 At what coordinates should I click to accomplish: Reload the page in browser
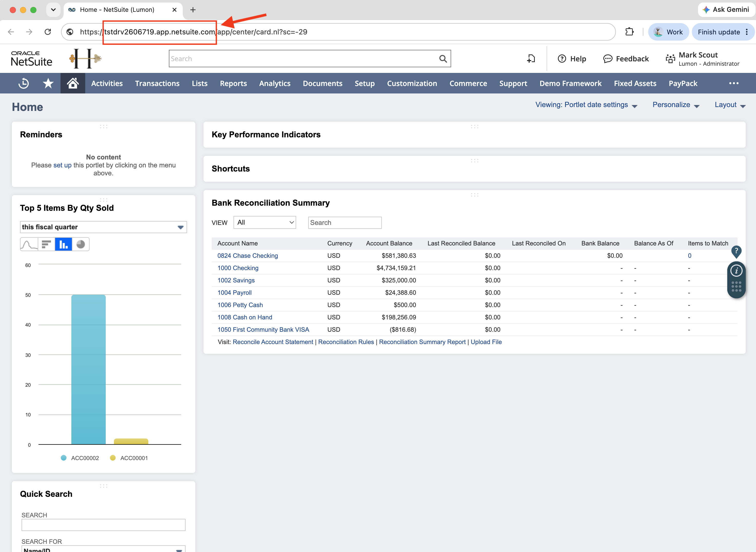tap(48, 32)
